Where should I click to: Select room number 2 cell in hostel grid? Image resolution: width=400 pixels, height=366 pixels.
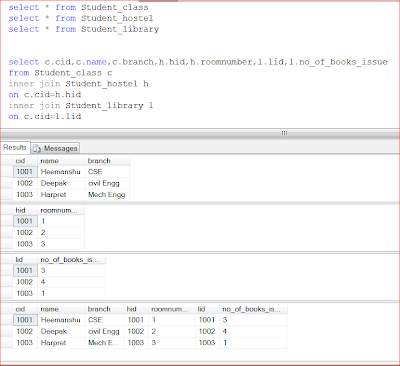coord(61,233)
